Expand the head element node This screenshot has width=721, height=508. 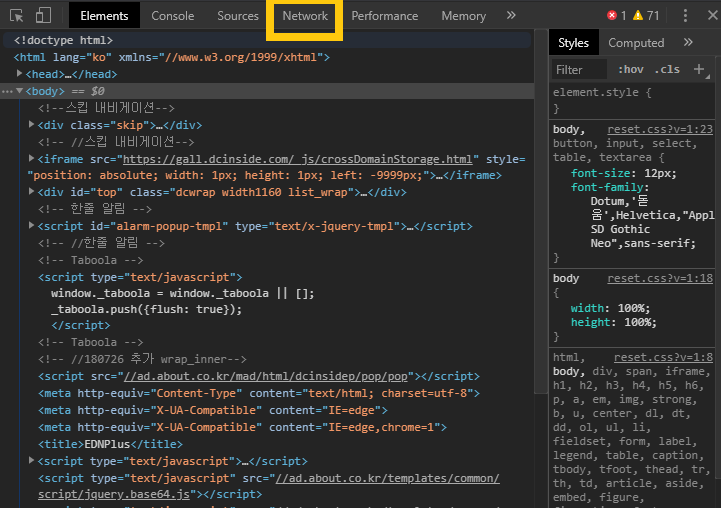[x=19, y=74]
